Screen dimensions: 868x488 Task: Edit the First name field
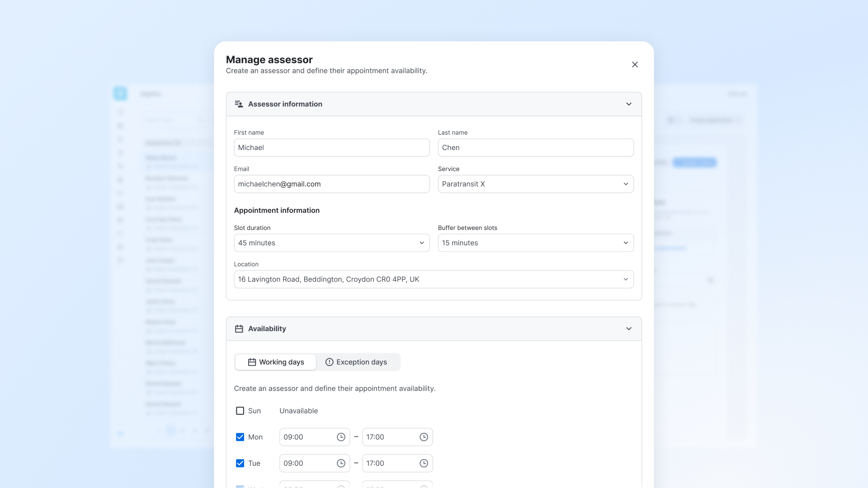pyautogui.click(x=332, y=148)
